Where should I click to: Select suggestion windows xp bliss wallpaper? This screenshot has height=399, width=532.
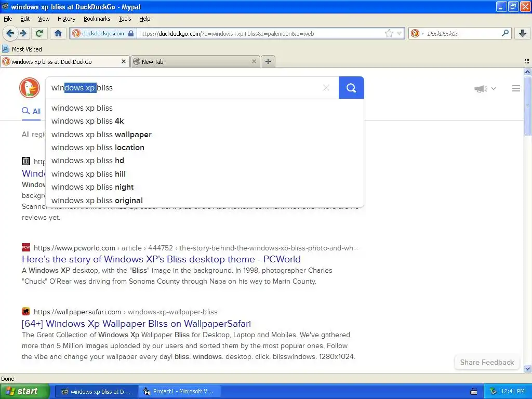205,135
